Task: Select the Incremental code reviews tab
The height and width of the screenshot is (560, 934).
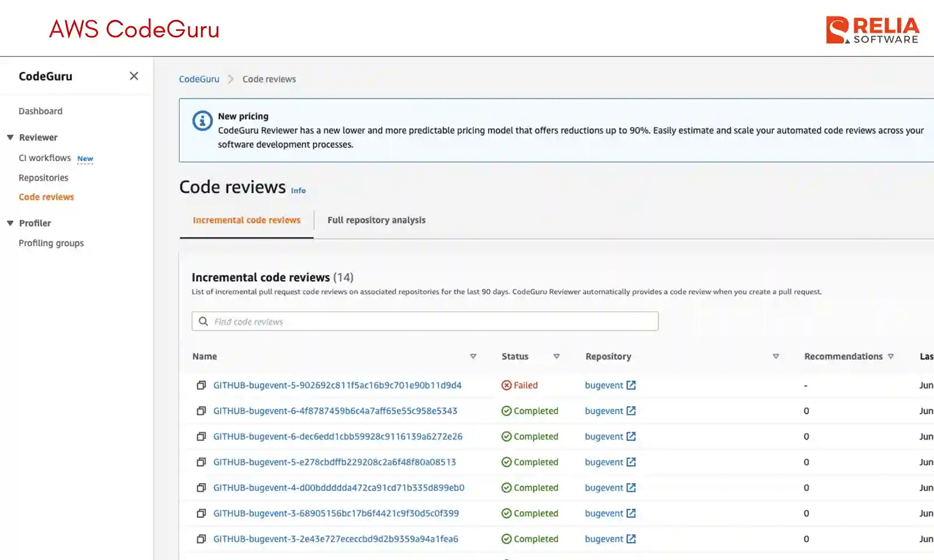Action: pos(246,220)
